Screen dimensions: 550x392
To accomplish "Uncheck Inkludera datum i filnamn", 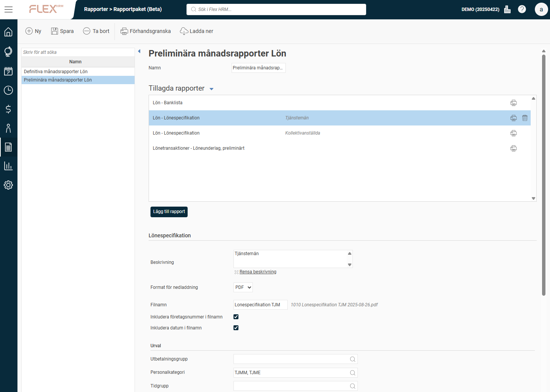I will point(236,328).
